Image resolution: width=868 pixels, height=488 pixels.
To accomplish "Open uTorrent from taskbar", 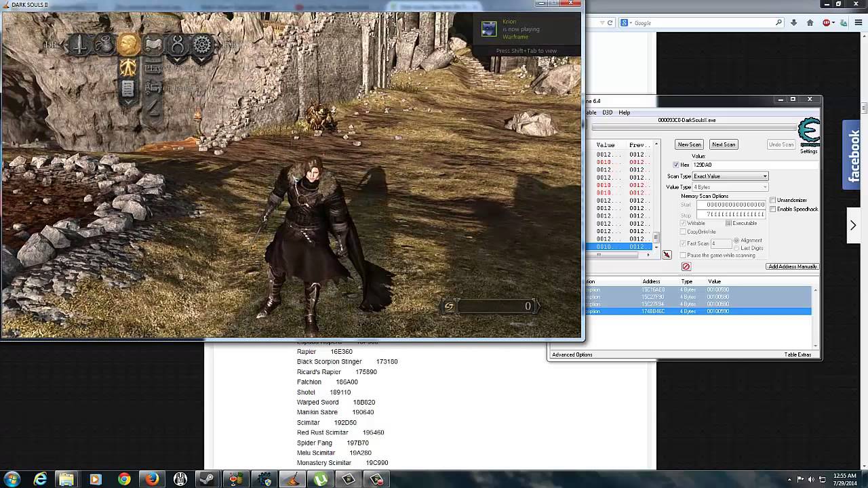I will (x=320, y=479).
